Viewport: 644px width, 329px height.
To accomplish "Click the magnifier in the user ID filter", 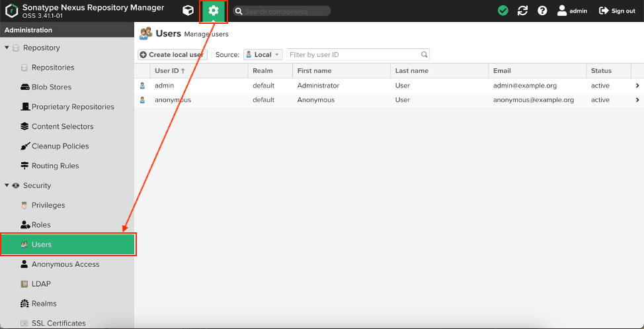I will [x=424, y=55].
